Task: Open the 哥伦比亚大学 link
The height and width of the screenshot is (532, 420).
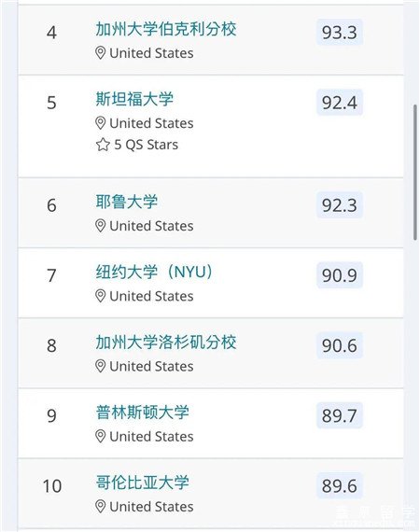Action: [x=142, y=483]
